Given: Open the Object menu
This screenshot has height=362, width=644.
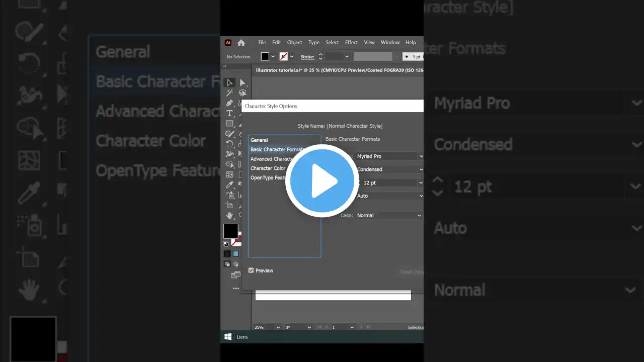Looking at the screenshot, I should tap(295, 43).
